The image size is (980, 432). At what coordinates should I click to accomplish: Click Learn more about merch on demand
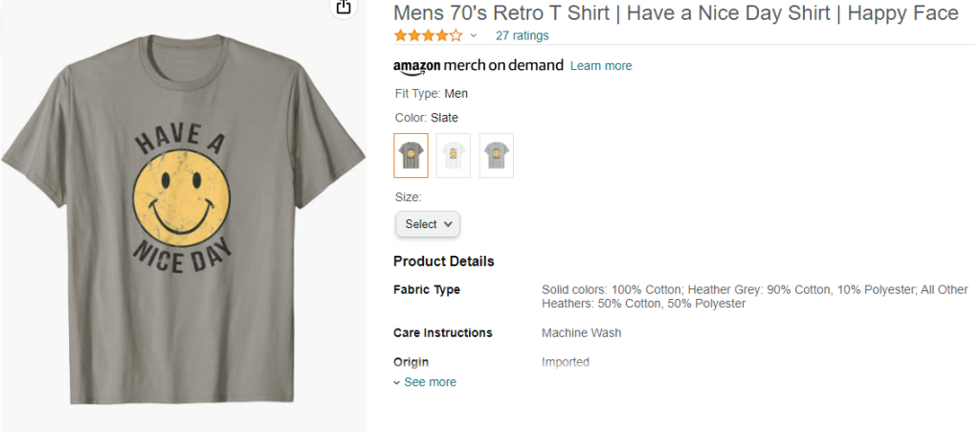(x=601, y=66)
